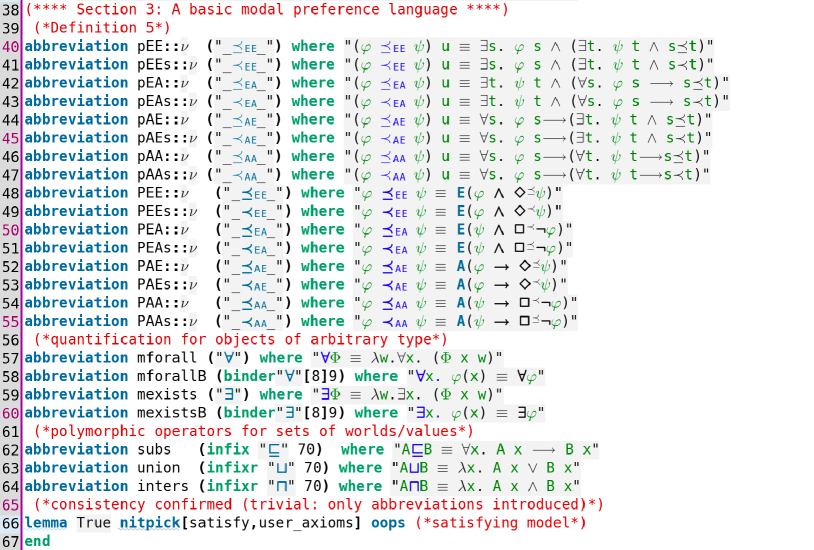Click the 'abbreviation' keyword on line 44
The width and height of the screenshot is (814, 550).
[x=76, y=119]
